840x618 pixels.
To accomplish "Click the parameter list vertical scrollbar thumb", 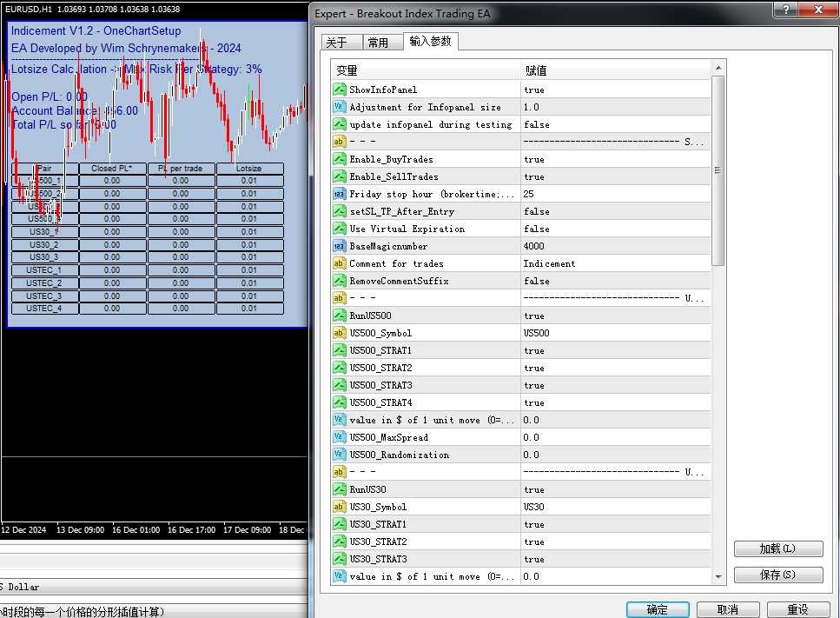I will [x=718, y=170].
